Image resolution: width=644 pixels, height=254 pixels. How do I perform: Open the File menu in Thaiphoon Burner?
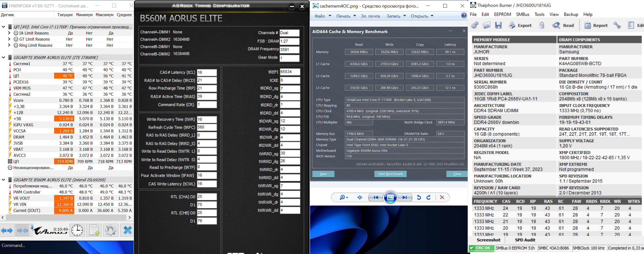(473, 14)
